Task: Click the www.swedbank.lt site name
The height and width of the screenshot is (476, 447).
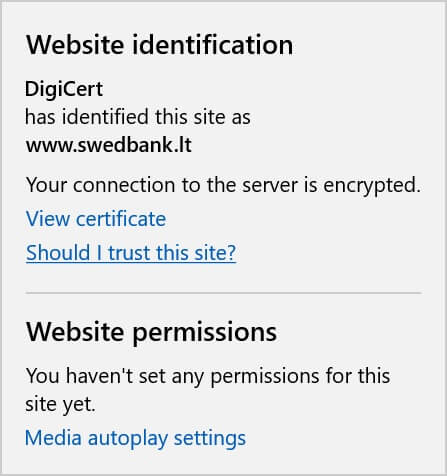Action: pos(109,145)
